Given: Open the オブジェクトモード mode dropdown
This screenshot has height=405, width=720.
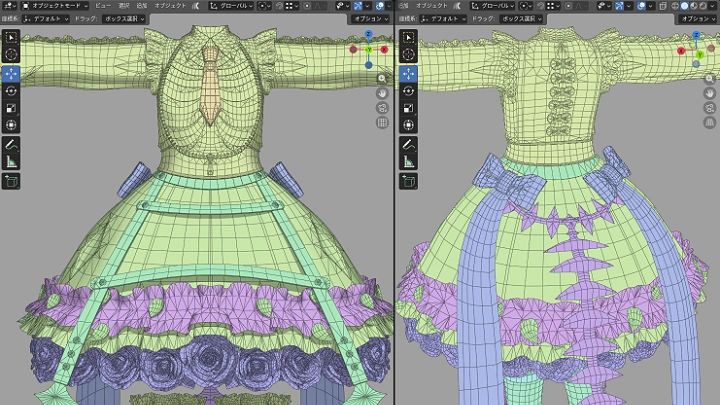Looking at the screenshot, I should point(55,6).
